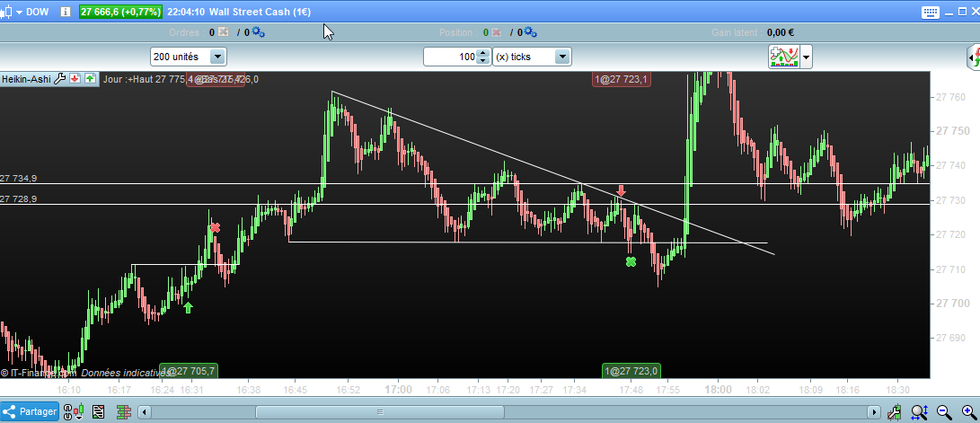Increase the tick value with up stepper
This screenshot has width=980, height=423.
pos(483,53)
